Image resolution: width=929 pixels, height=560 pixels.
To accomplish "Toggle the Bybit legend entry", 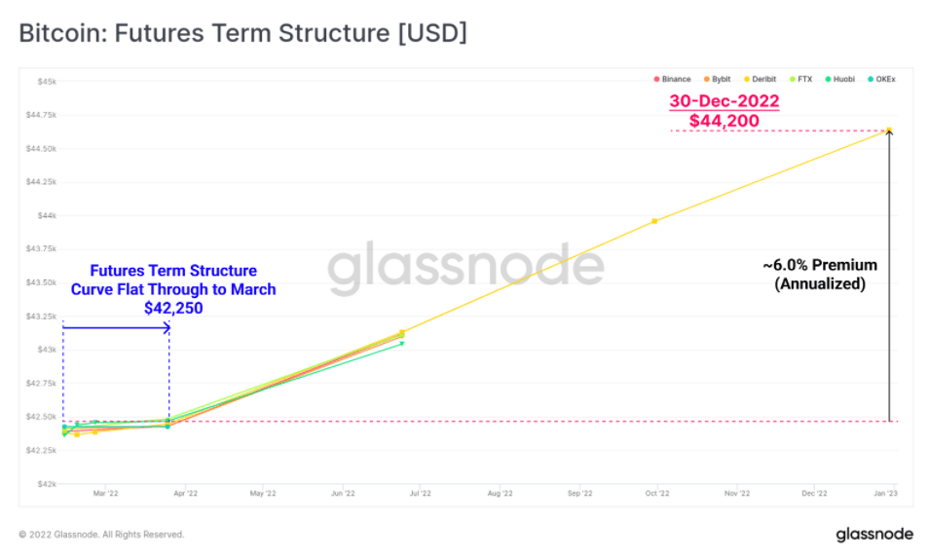I will pyautogui.click(x=716, y=79).
